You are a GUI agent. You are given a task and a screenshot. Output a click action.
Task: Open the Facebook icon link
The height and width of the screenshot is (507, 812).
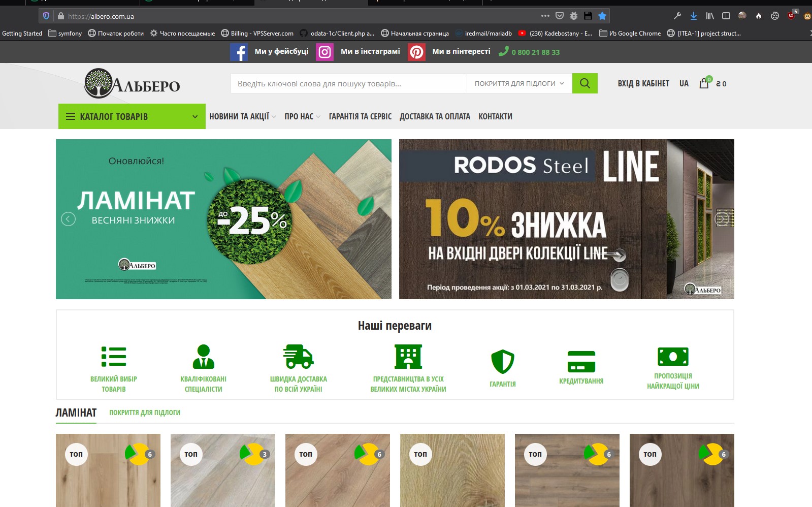point(239,52)
